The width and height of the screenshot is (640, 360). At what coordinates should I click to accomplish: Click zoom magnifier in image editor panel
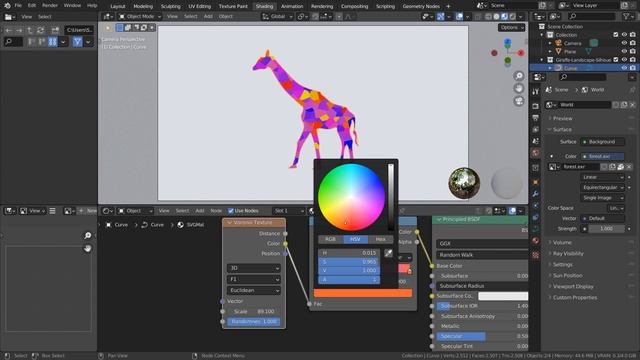pyautogui.click(x=87, y=236)
